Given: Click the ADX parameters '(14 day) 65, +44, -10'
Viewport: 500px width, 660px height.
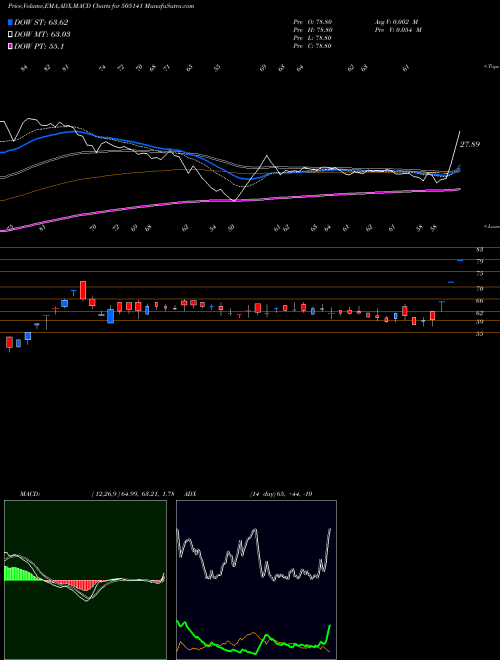Looking at the screenshot, I should point(280,494).
